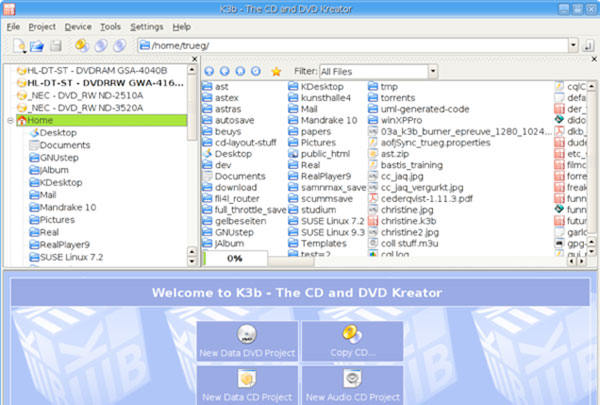Select RealPlayer9 in the tree
600x405 pixels.
[60, 245]
